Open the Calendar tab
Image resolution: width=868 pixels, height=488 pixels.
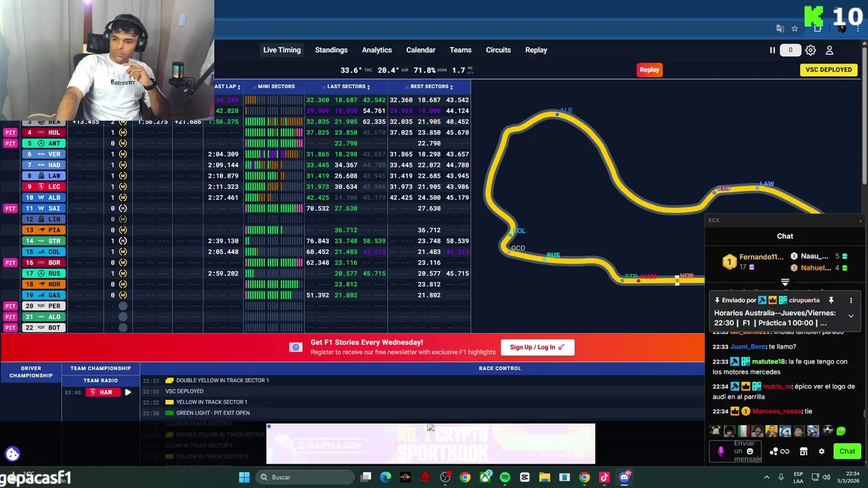click(x=420, y=50)
